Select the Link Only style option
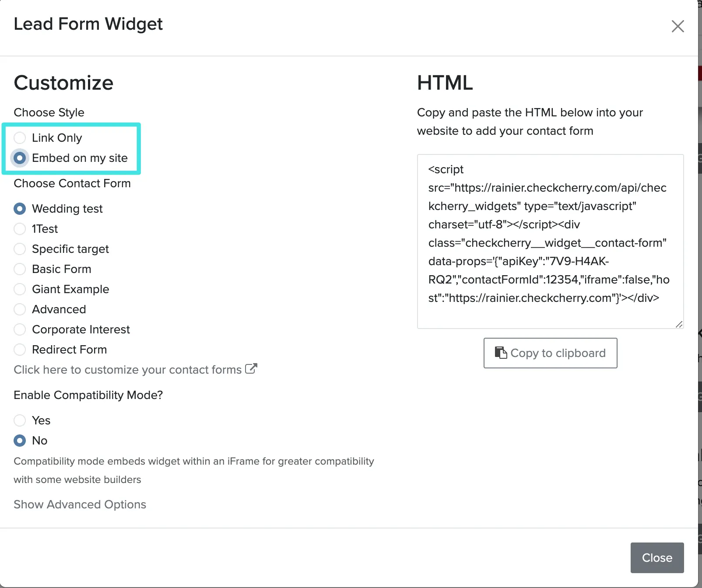The width and height of the screenshot is (702, 588). tap(20, 138)
